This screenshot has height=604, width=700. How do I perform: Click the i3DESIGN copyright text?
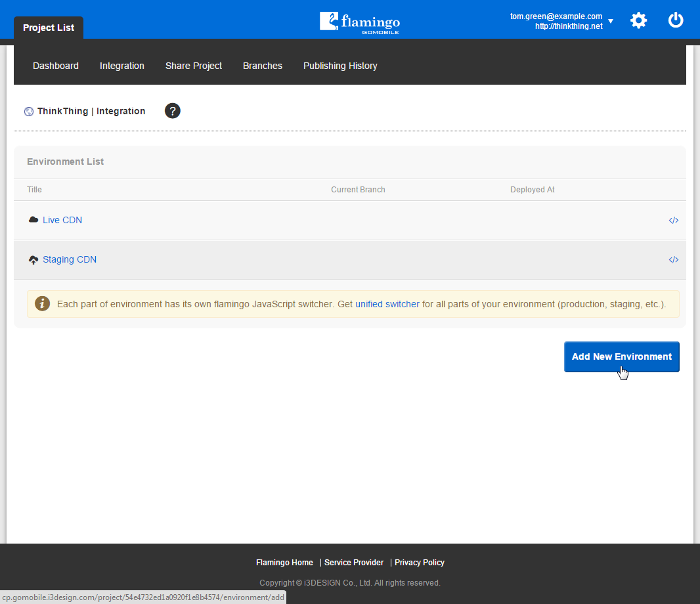[x=349, y=582]
